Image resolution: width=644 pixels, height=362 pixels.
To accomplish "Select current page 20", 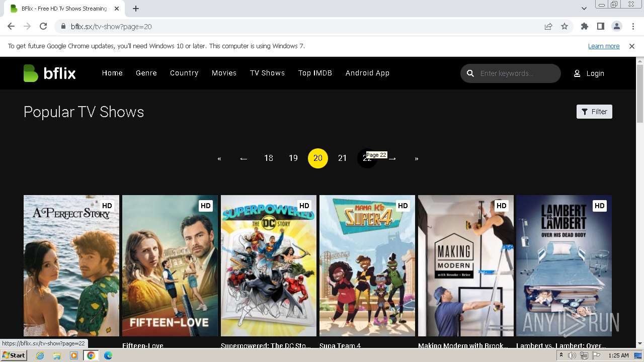I will pyautogui.click(x=318, y=158).
